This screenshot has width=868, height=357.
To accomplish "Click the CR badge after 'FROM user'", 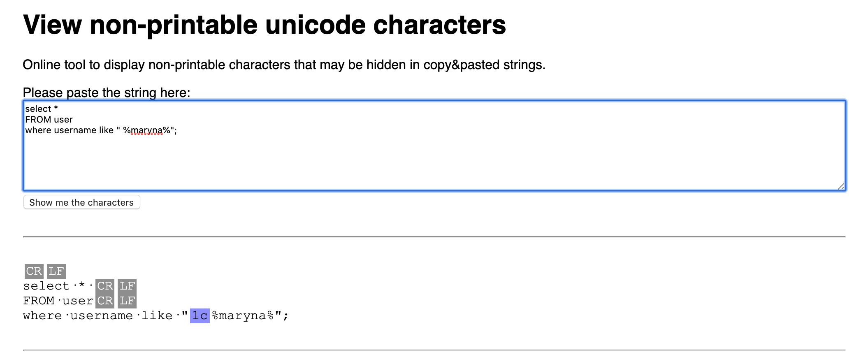I will tap(105, 301).
